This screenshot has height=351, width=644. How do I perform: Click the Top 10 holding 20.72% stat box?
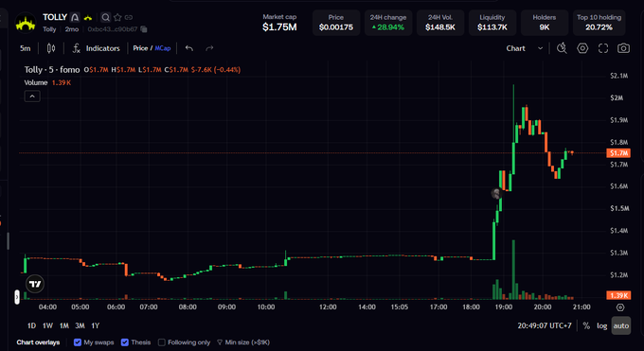point(599,23)
